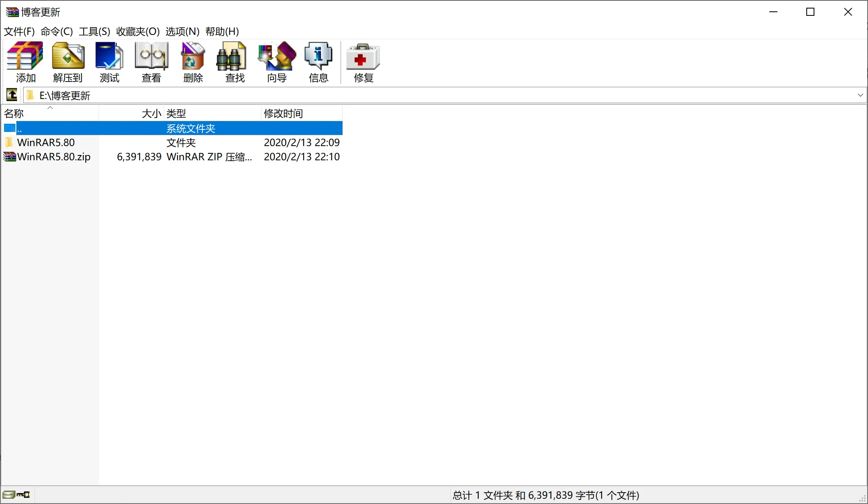Select the WinRAR5.80 folder name
The height and width of the screenshot is (504, 868).
coord(46,142)
